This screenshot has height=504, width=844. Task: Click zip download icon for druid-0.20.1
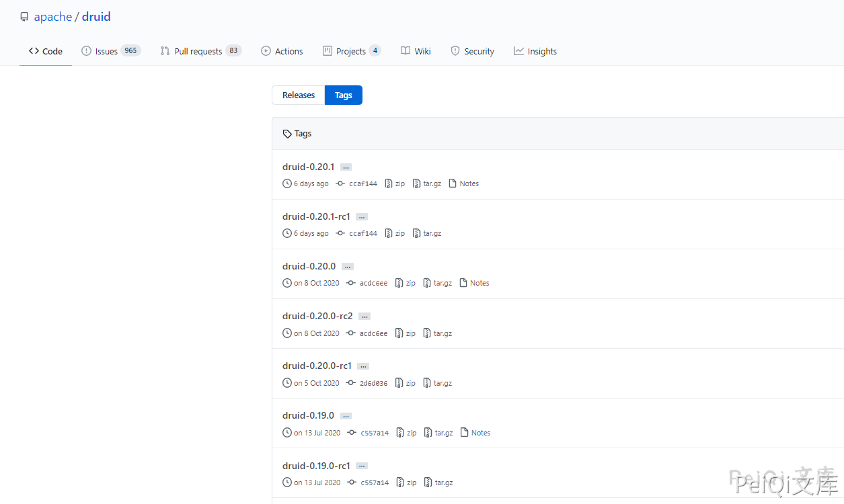pos(389,183)
